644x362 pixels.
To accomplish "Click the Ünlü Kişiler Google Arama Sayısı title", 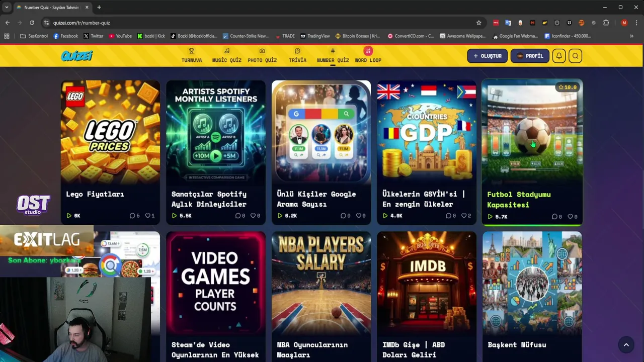I will pos(316,199).
